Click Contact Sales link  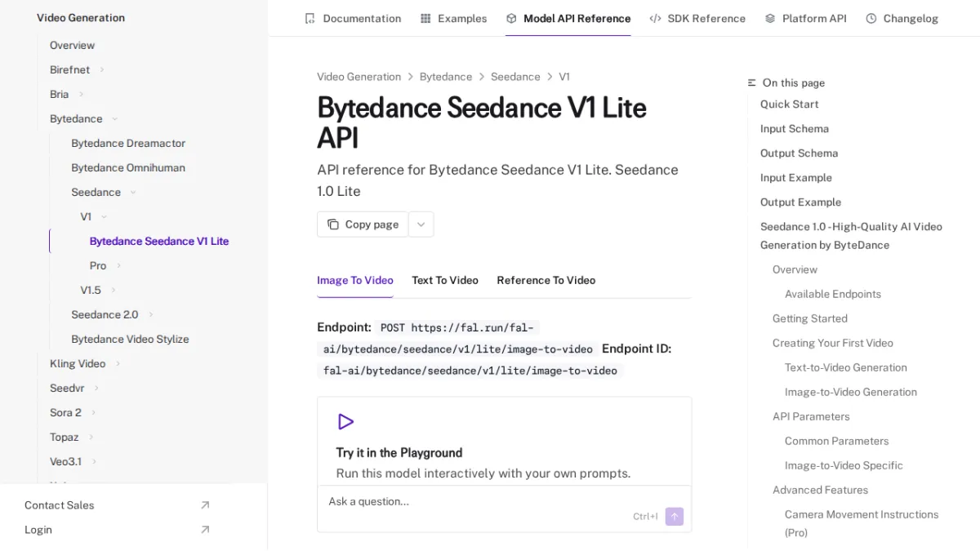point(59,505)
